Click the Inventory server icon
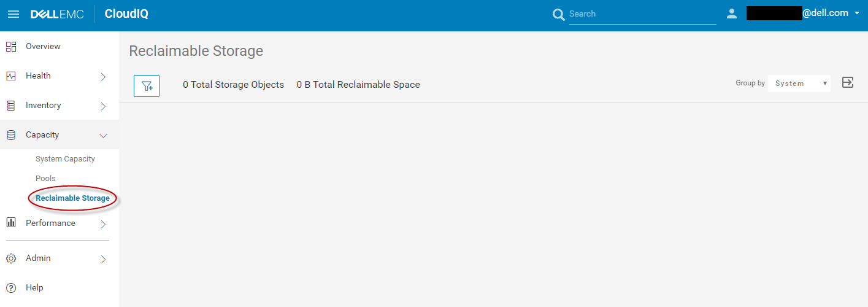The width and height of the screenshot is (868, 307). click(x=11, y=106)
